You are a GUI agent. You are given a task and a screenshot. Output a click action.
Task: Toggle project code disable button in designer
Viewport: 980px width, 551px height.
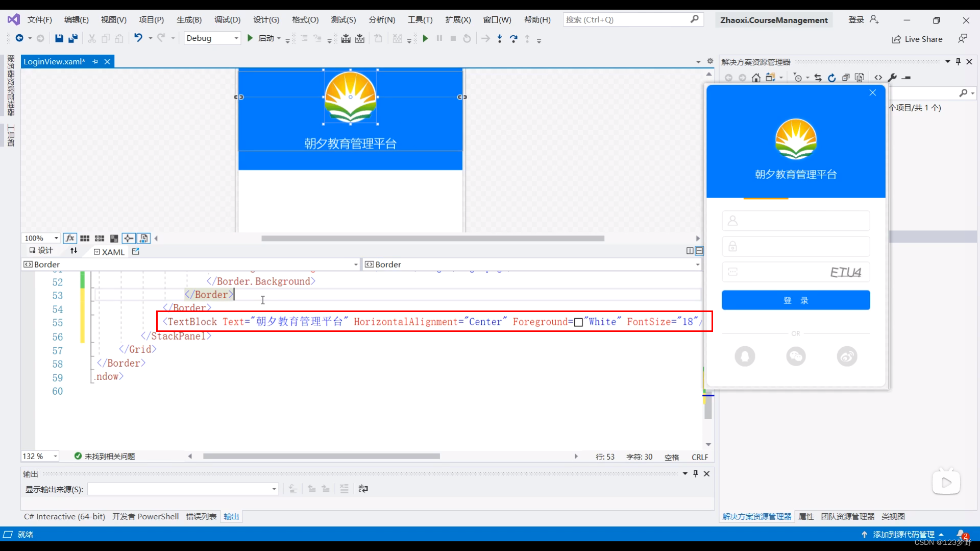coord(143,238)
